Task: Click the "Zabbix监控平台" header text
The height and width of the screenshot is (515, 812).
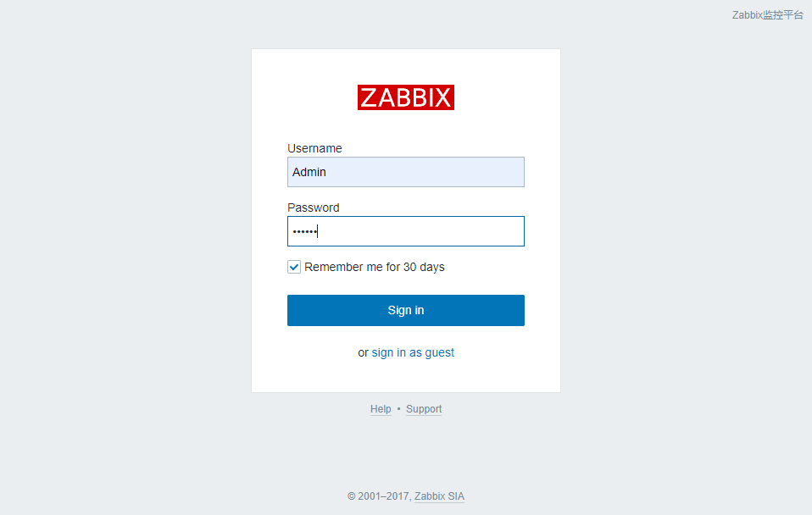Action: click(767, 15)
